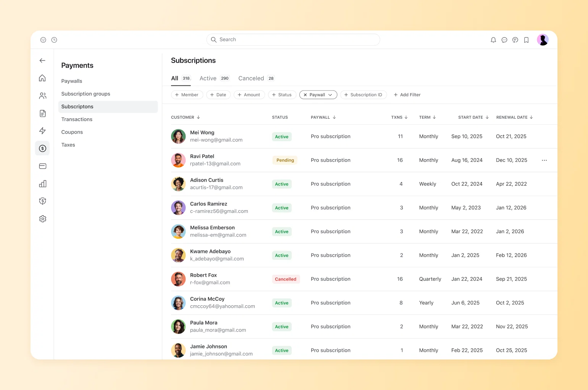Open the message lines icon beside bookmark
The height and width of the screenshot is (390, 588).
click(x=515, y=40)
